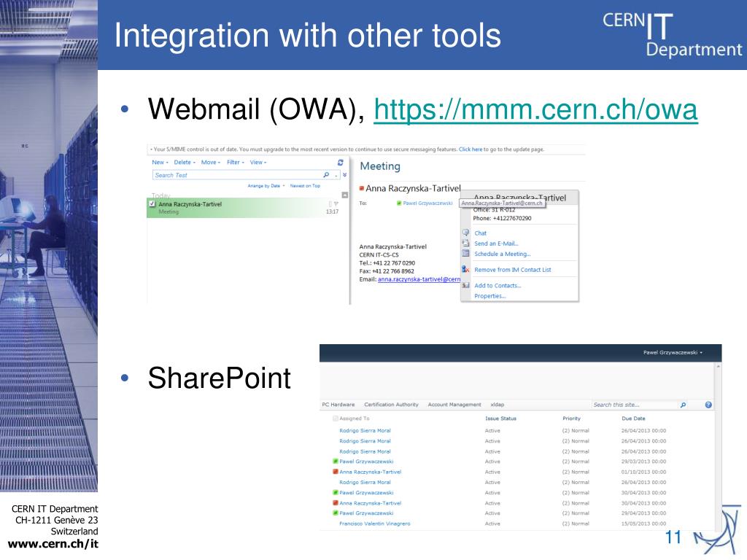Image resolution: width=747 pixels, height=560 pixels.
Task: Click the blue help question mark icon in SharePoint
Action: click(x=708, y=405)
